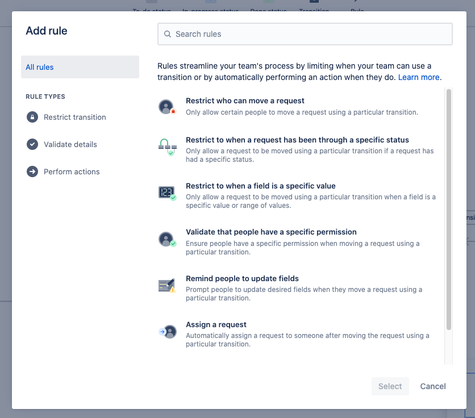
Task: Select the All rules tab
Action: 80,67
